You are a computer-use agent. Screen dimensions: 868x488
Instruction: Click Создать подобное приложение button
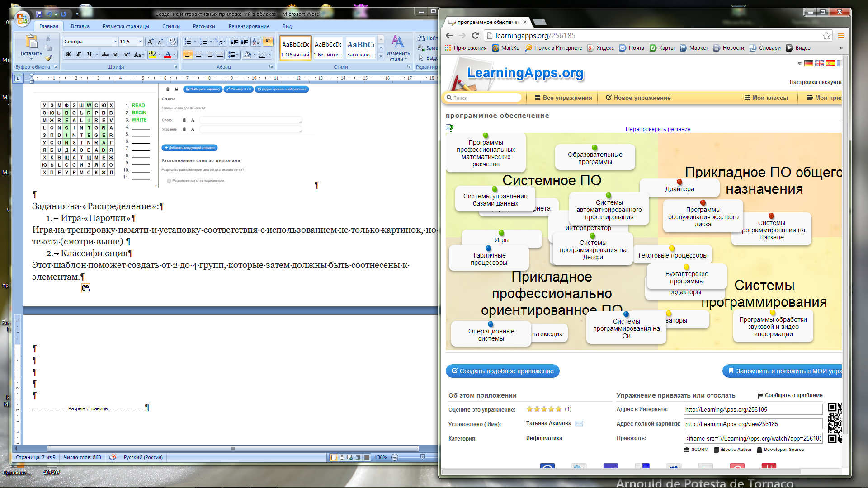click(503, 371)
